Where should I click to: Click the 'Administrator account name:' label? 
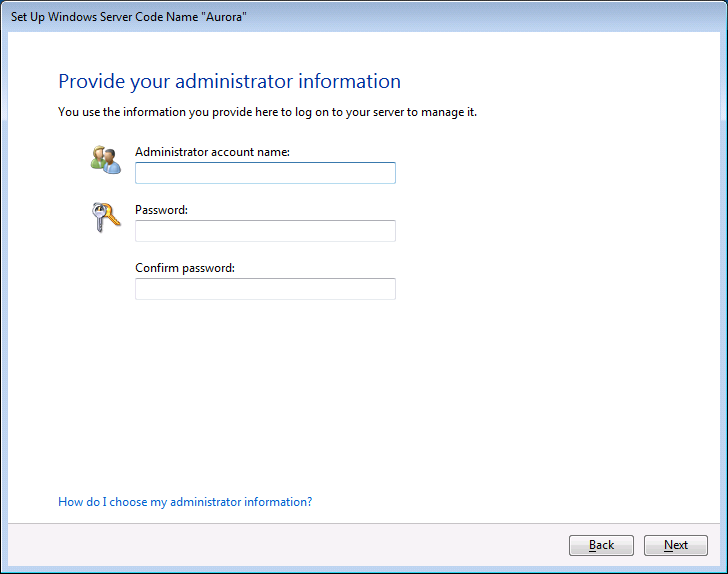(212, 152)
